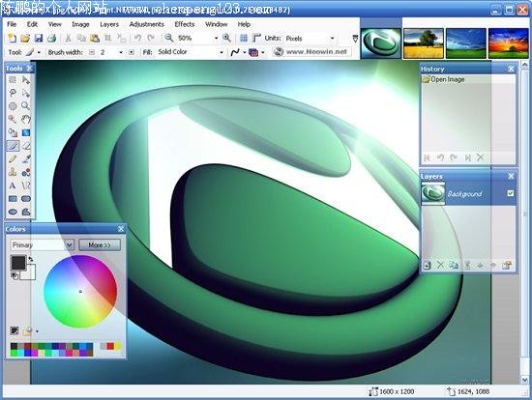Select the Move Selected Pixels tool
Viewport: 532px width, 400px height.
(26, 80)
